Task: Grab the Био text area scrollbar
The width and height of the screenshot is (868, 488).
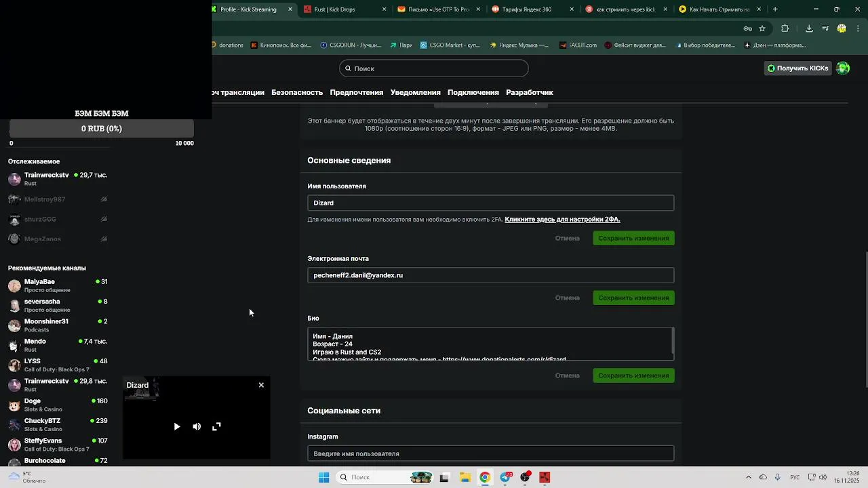Action: click(x=673, y=341)
